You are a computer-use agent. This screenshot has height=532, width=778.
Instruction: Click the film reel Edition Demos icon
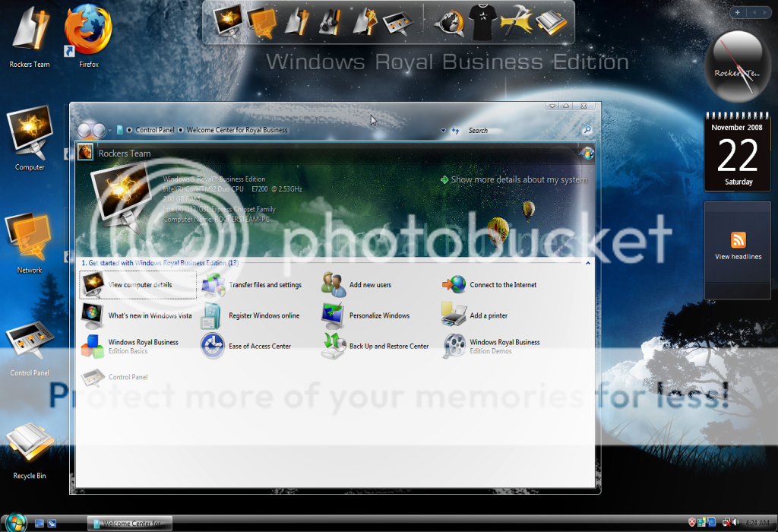[x=454, y=346]
